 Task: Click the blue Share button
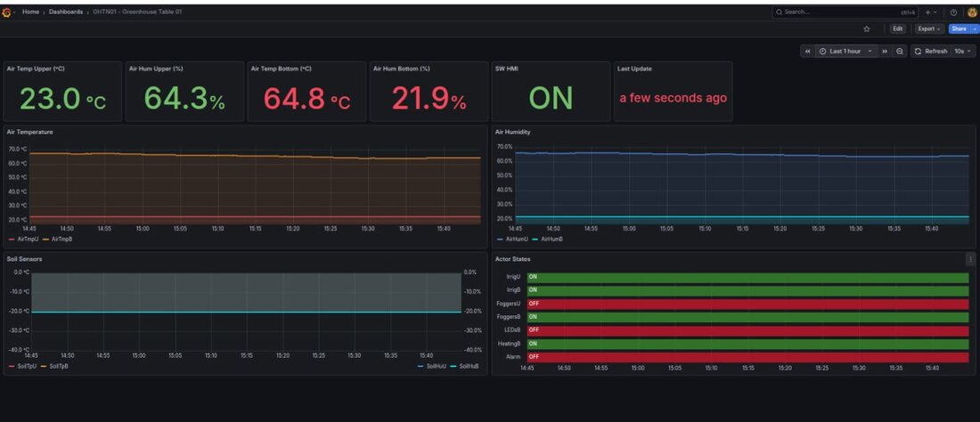(x=959, y=28)
